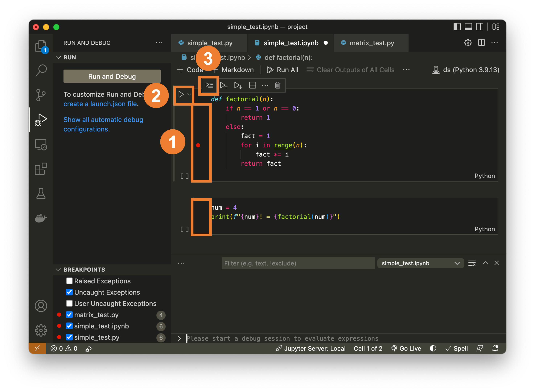
Task: Uncheck the matrix_test.py breakpoint
Action: point(69,315)
